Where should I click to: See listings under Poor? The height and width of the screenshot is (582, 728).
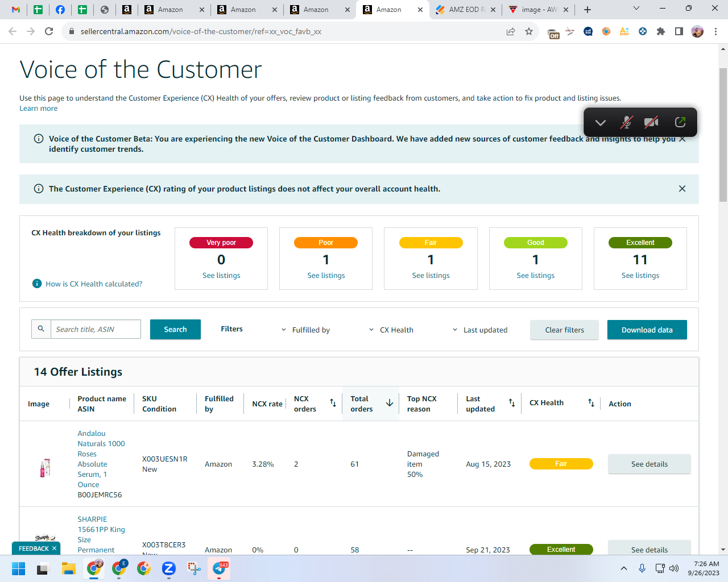[x=326, y=276]
